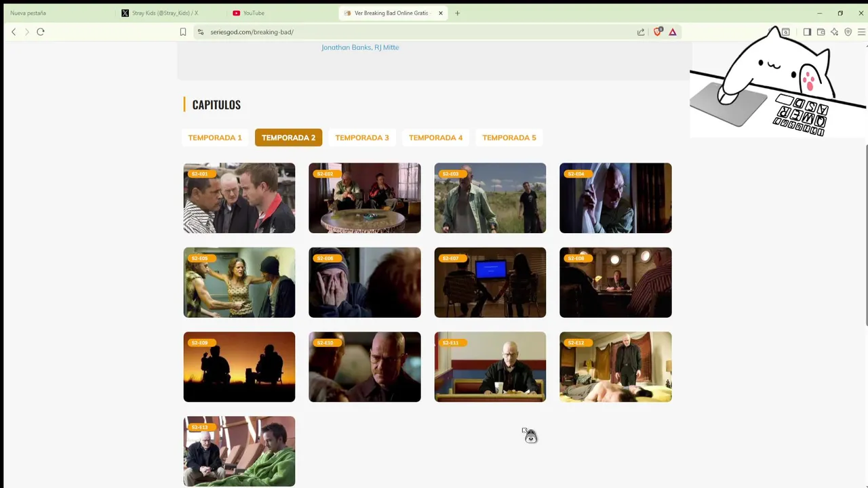Reload the seriesgod page
The image size is (868, 488).
pos(41,32)
